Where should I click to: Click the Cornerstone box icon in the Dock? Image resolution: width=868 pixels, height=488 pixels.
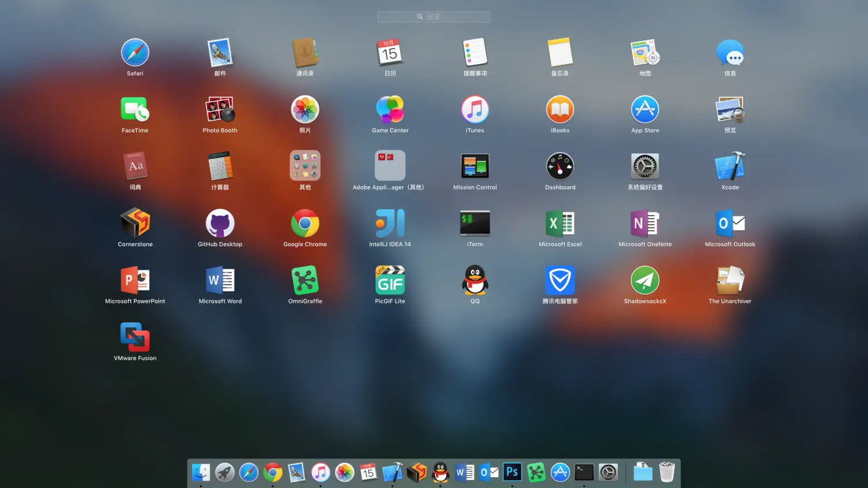(416, 472)
